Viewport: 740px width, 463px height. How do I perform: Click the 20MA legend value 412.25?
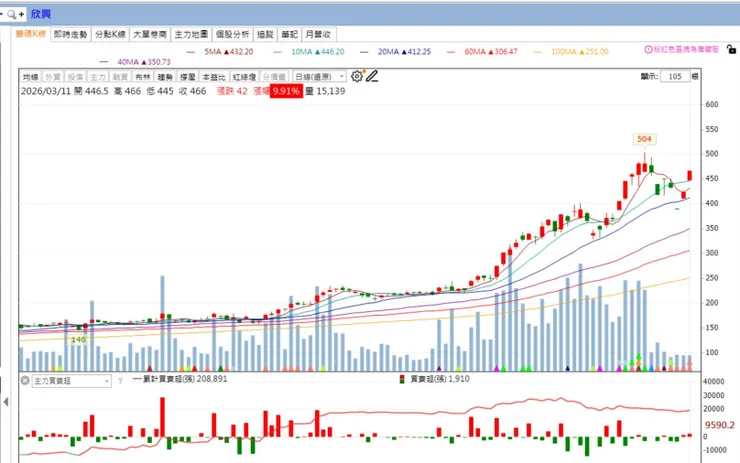[x=416, y=51]
